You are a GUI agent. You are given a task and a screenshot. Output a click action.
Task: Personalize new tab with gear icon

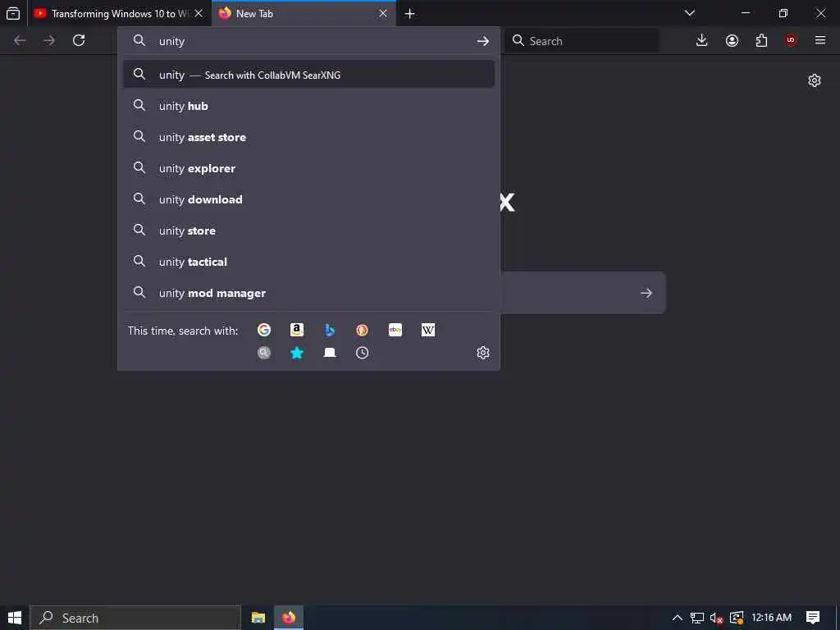point(815,80)
